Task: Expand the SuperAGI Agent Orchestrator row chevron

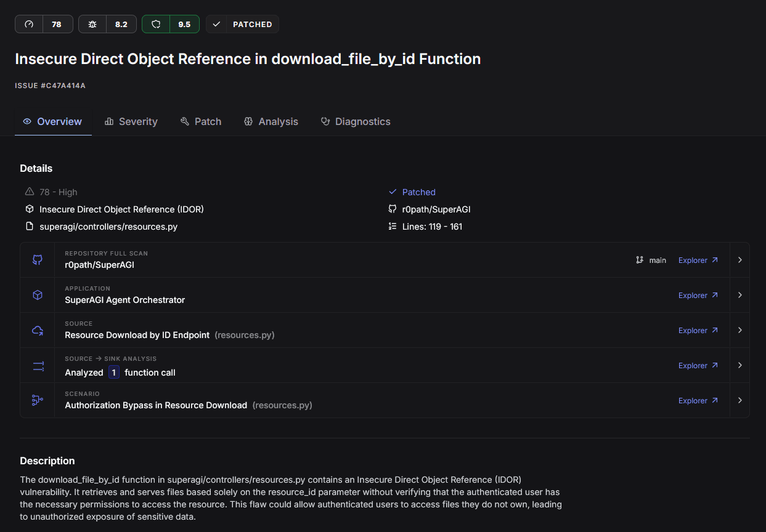Action: coord(740,295)
